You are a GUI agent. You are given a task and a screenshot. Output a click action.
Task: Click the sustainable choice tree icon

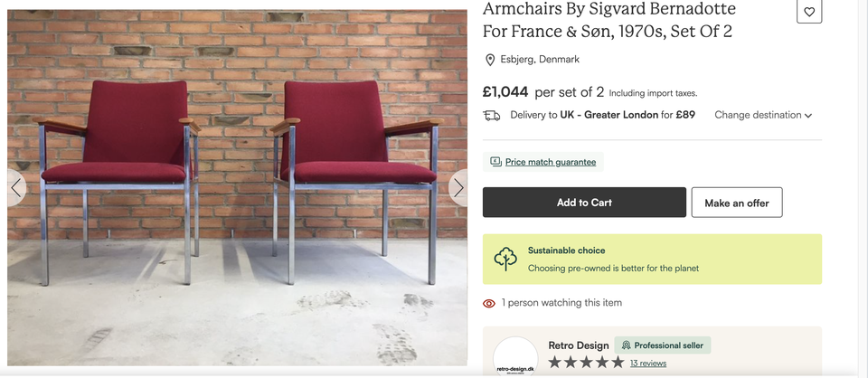click(x=505, y=259)
